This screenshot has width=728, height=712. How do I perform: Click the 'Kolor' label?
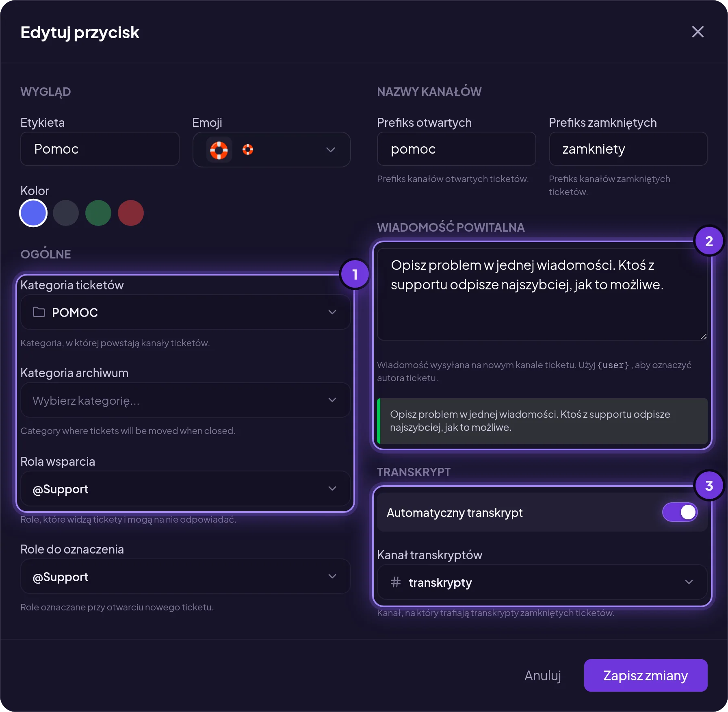pos(35,191)
